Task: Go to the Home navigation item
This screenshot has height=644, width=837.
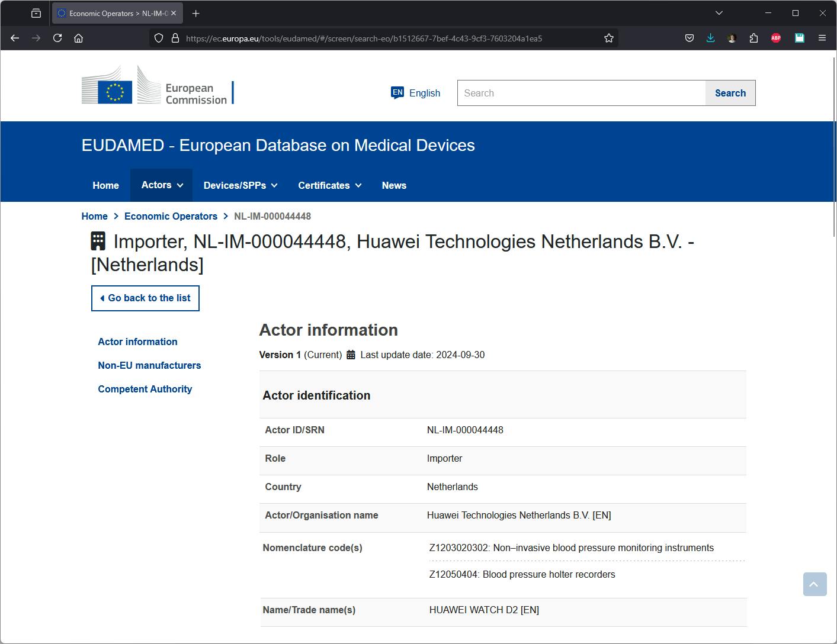Action: [x=105, y=185]
